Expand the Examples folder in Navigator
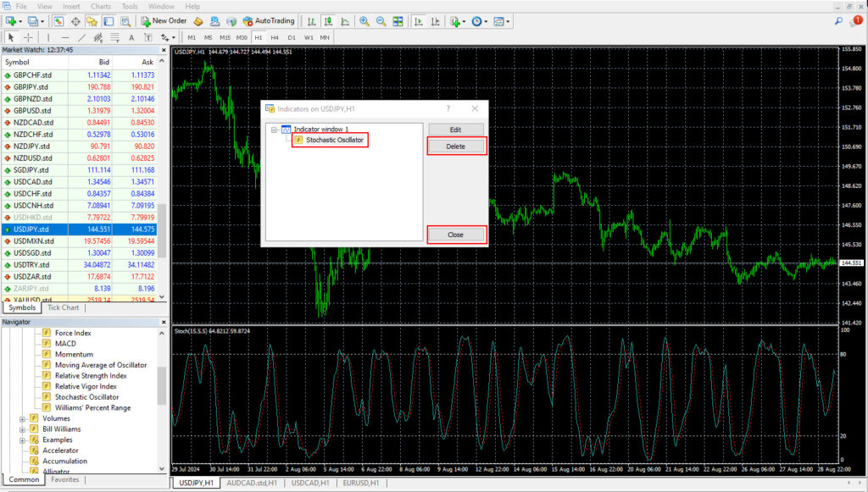 point(22,440)
